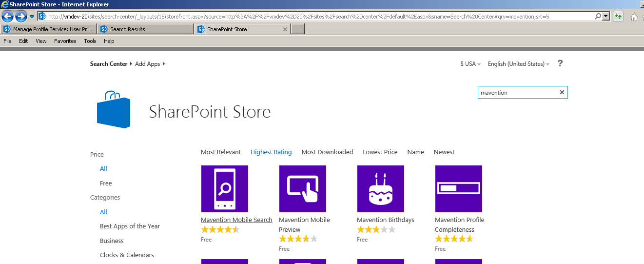
Task: Click Mavention Mobile Preview app icon
Action: pyautogui.click(x=303, y=189)
